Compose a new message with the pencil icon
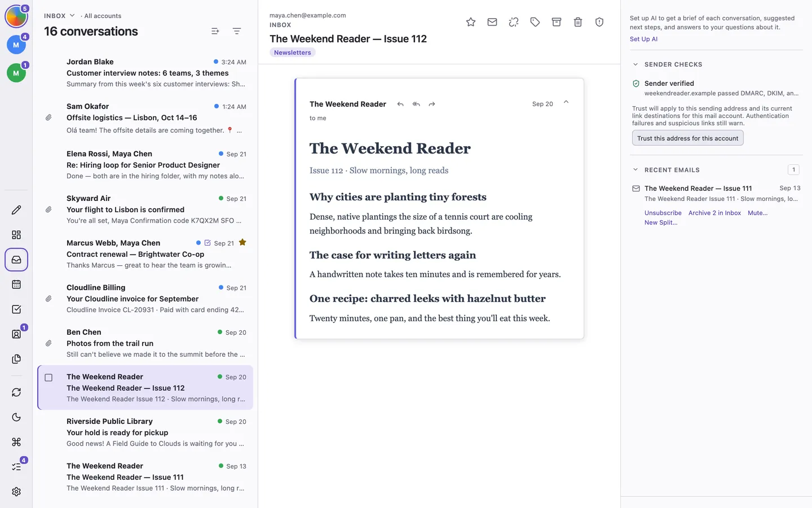This screenshot has width=812, height=508. click(x=16, y=210)
